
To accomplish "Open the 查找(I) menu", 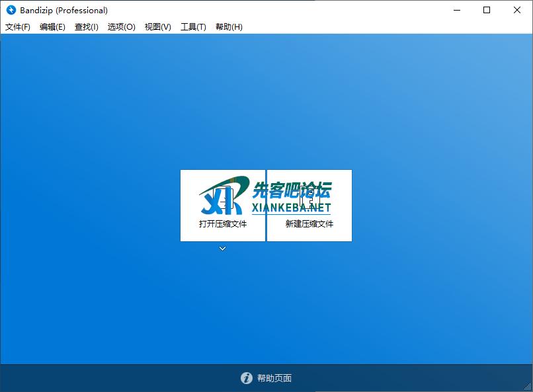I will (x=87, y=27).
